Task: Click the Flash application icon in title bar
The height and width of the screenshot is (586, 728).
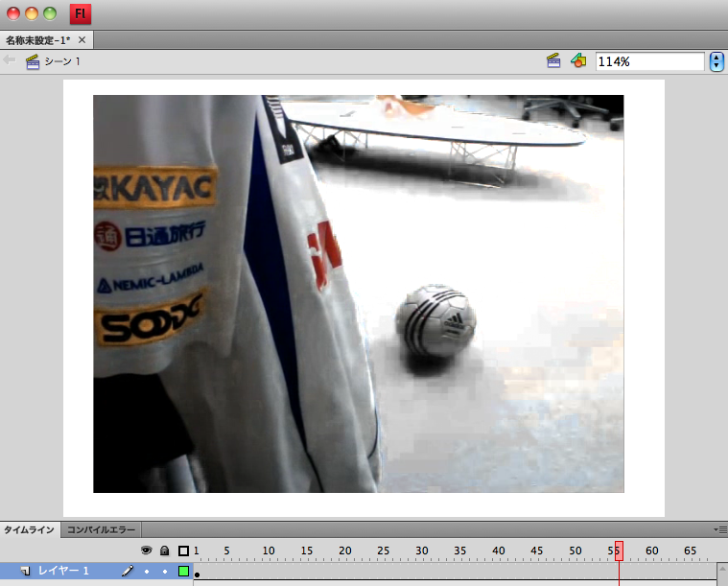Action: coord(81,13)
